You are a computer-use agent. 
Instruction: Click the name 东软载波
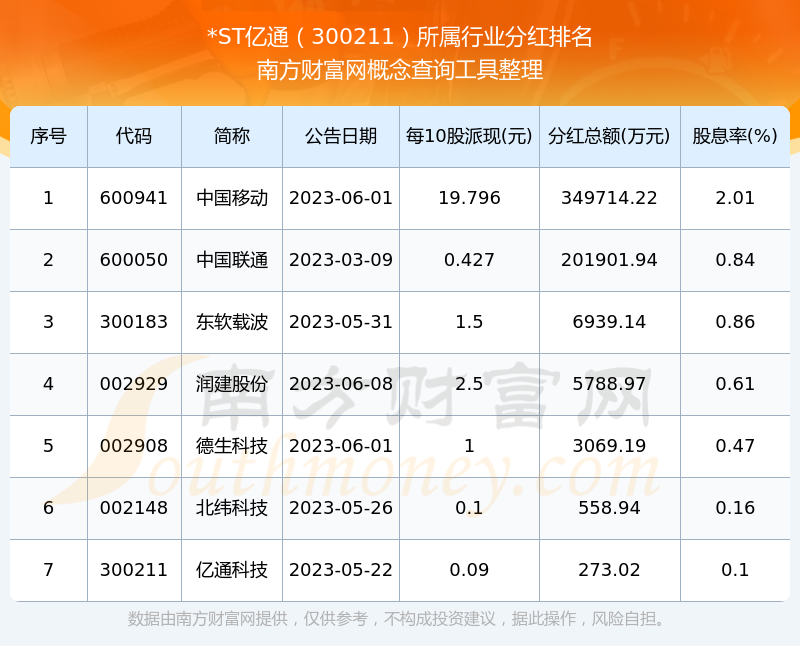tap(232, 322)
